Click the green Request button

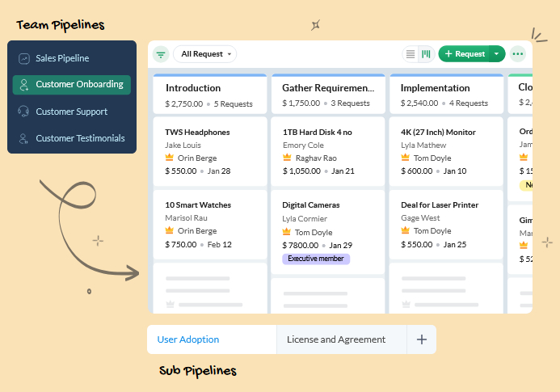tap(464, 54)
